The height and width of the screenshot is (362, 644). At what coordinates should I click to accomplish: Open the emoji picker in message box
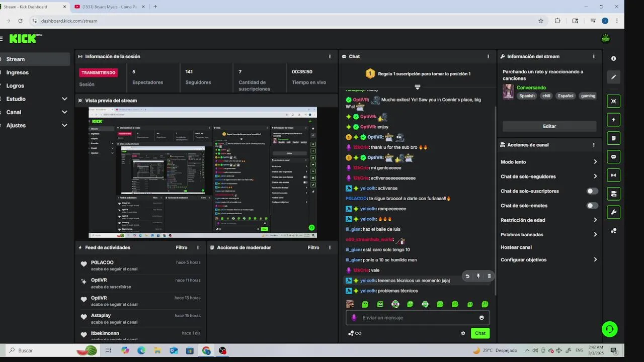(481, 318)
